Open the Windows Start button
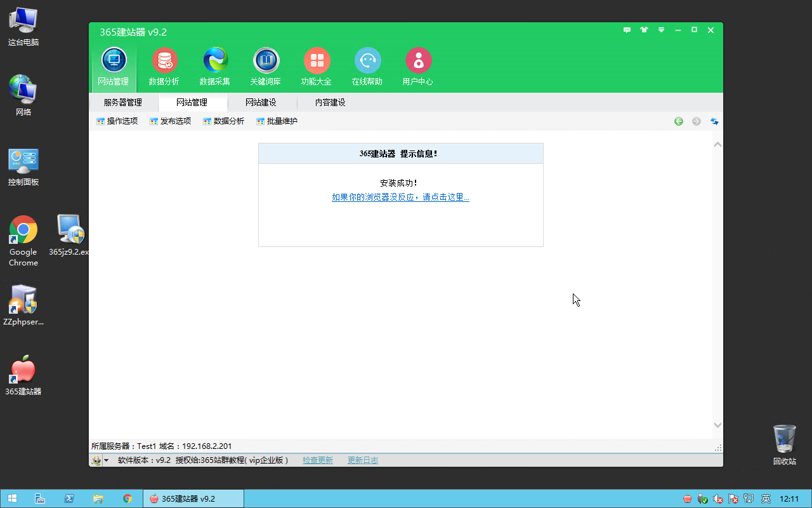This screenshot has height=508, width=812. pyautogui.click(x=12, y=498)
